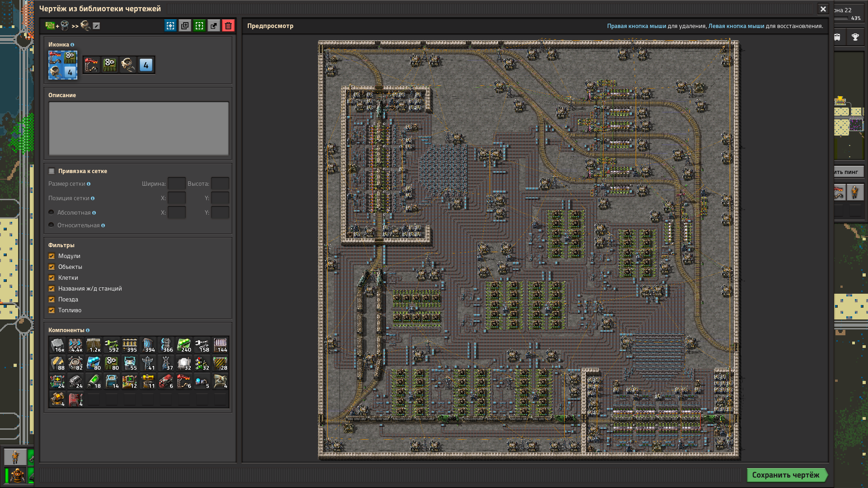Click the grey duplicate blueprint icon

pos(185,26)
